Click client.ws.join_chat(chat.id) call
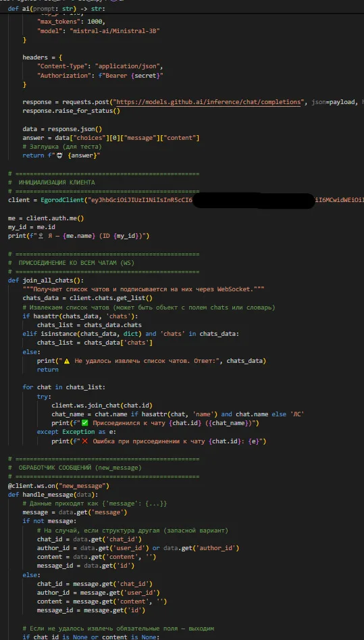 tap(101, 405)
